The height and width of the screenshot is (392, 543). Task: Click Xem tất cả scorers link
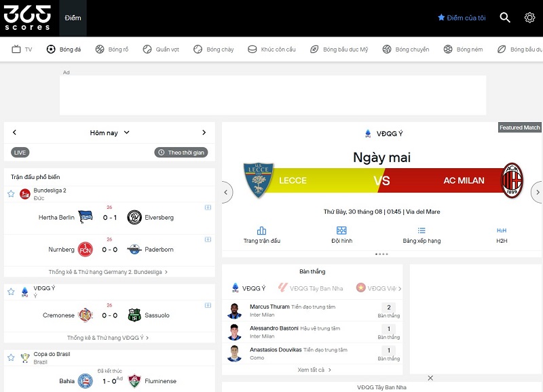coord(314,370)
